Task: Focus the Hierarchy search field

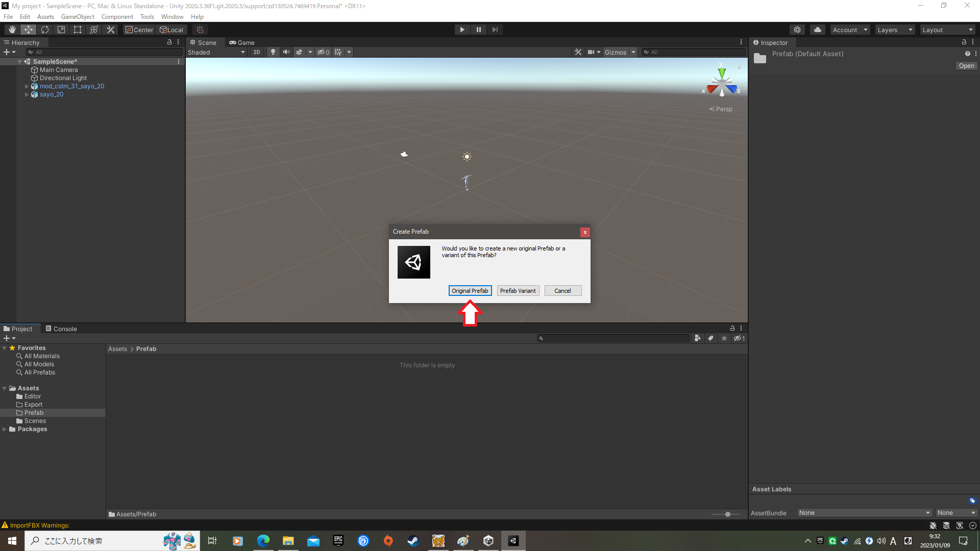Action: 105,52
